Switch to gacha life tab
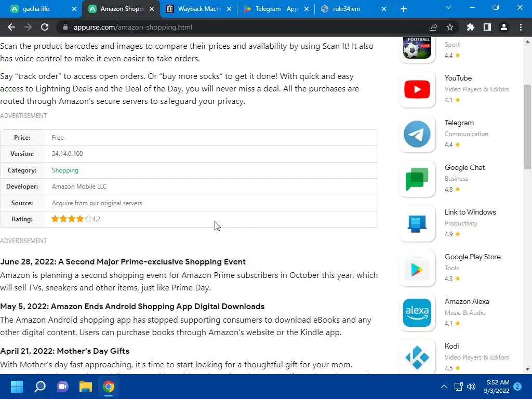This screenshot has height=399, width=532. tap(36, 9)
